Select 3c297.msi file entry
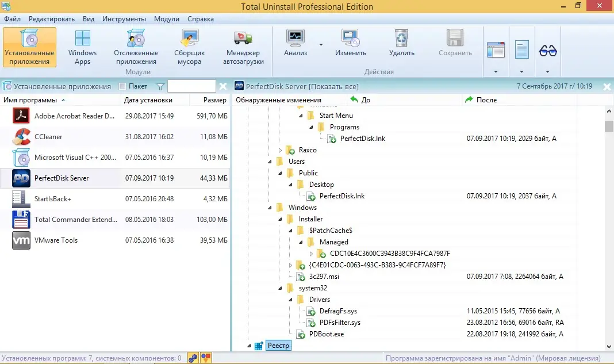Image resolution: width=614 pixels, height=364 pixels. [x=324, y=277]
